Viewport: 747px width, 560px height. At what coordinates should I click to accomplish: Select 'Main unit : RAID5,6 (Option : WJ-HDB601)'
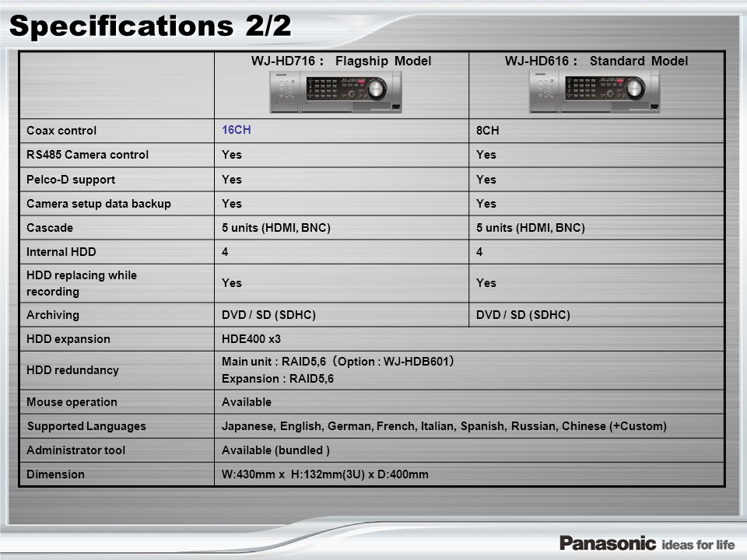[338, 362]
